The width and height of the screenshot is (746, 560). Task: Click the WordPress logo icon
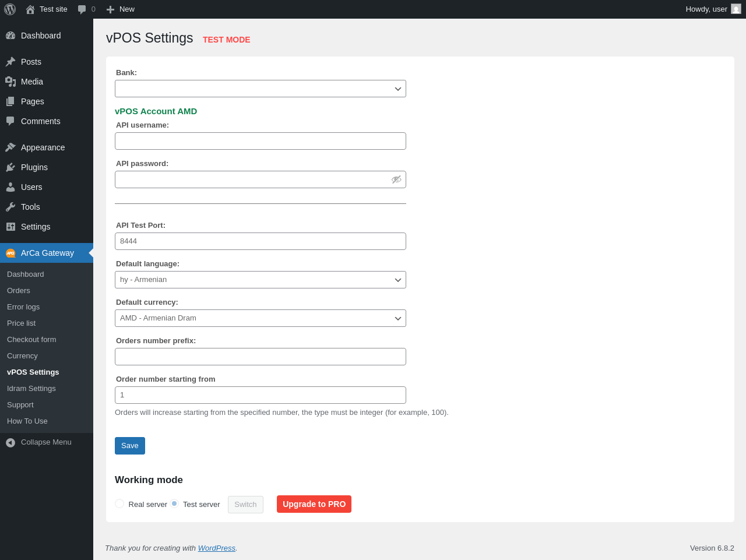click(10, 9)
